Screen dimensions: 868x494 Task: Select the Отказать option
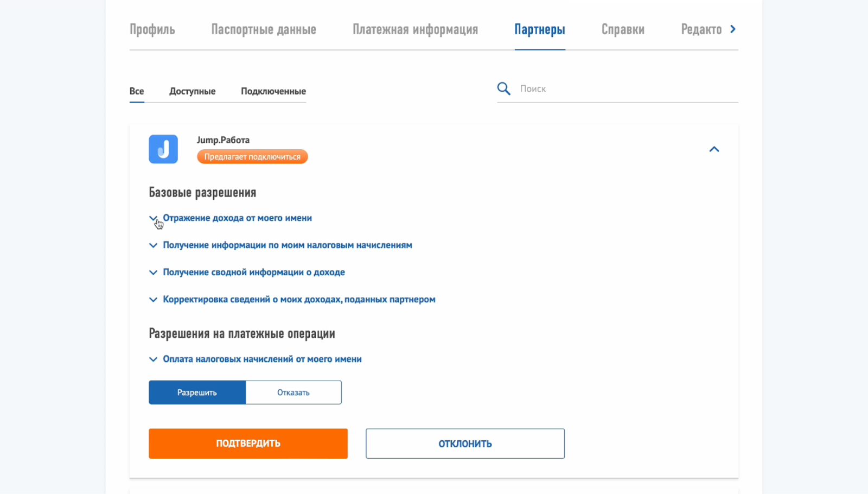point(293,392)
